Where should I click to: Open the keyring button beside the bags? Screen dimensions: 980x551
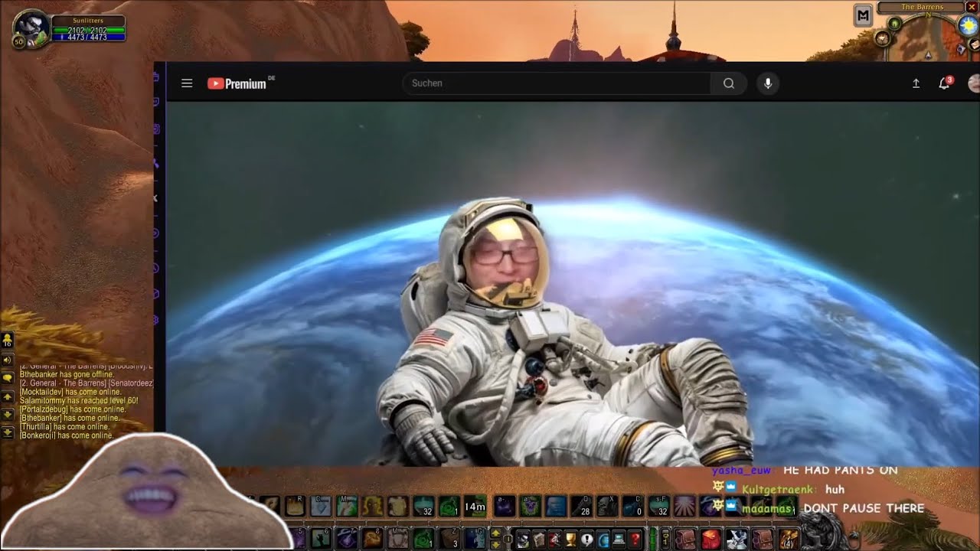point(665,540)
